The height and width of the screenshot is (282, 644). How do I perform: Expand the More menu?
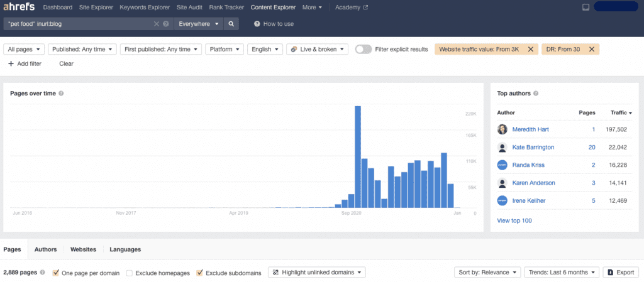click(312, 8)
